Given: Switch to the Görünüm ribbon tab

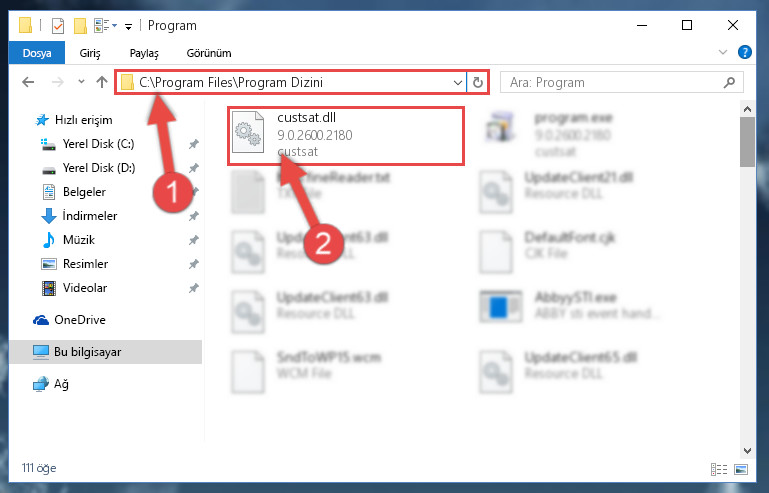Looking at the screenshot, I should pyautogui.click(x=209, y=53).
